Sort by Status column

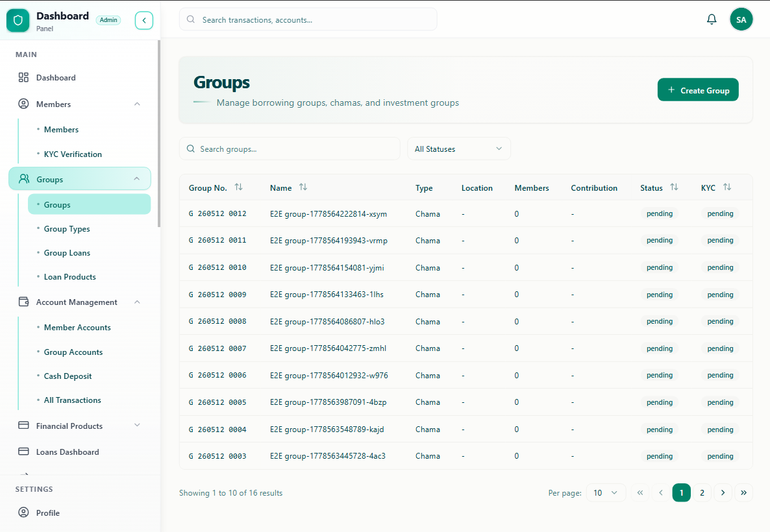click(x=675, y=187)
